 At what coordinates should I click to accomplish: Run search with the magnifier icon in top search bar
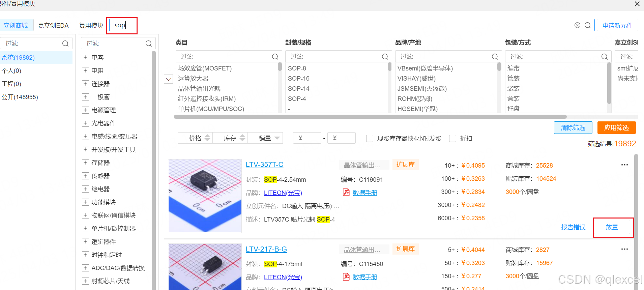tap(587, 25)
